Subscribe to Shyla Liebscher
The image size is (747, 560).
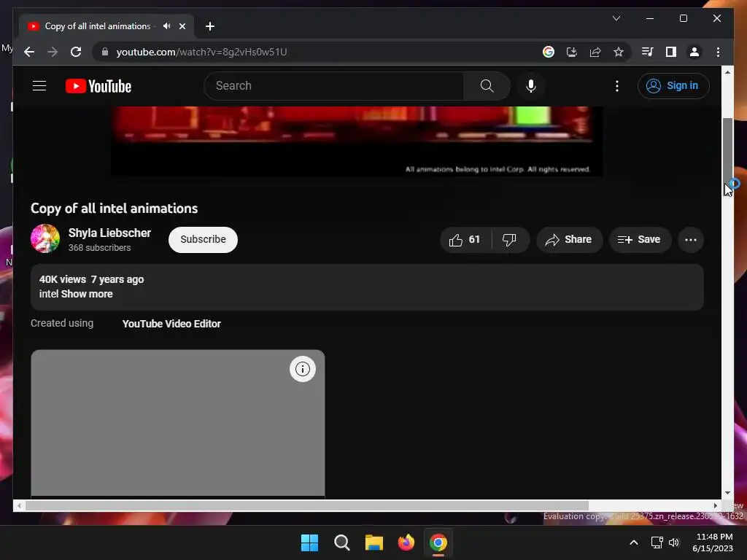[x=203, y=239]
